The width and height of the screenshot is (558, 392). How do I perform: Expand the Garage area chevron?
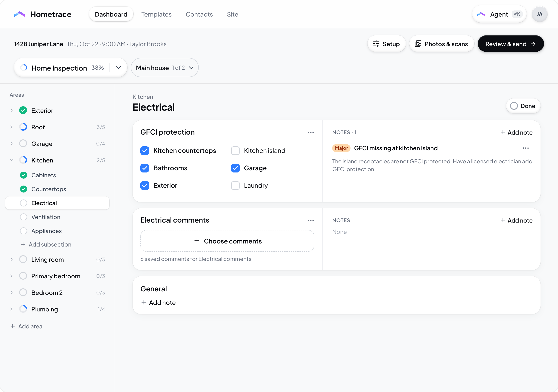pos(11,144)
